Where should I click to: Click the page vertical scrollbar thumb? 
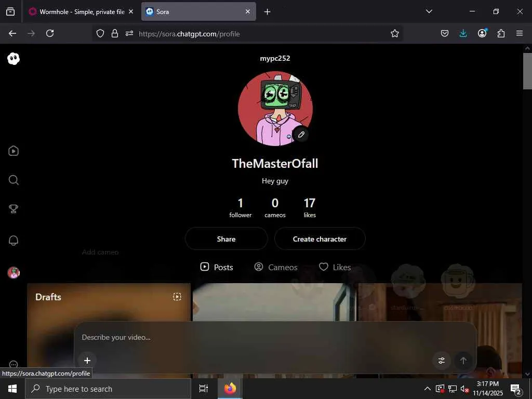point(527,71)
